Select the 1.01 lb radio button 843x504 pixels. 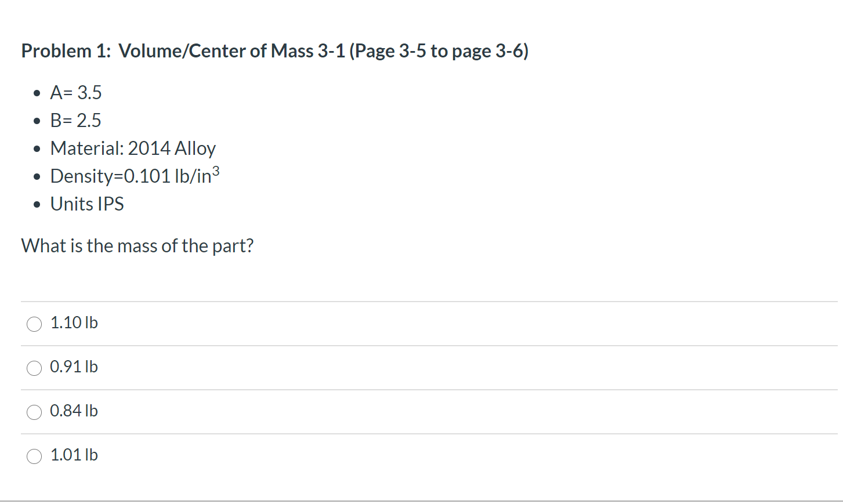tap(34, 456)
